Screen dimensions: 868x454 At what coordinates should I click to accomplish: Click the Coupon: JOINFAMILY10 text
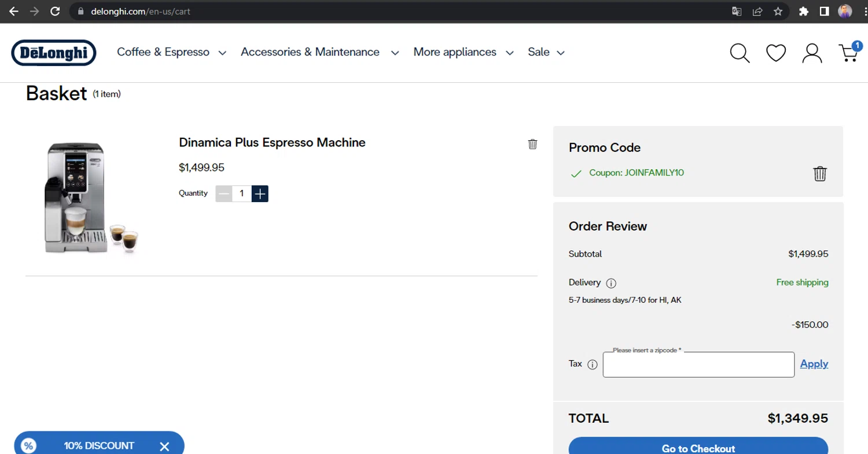click(x=637, y=173)
